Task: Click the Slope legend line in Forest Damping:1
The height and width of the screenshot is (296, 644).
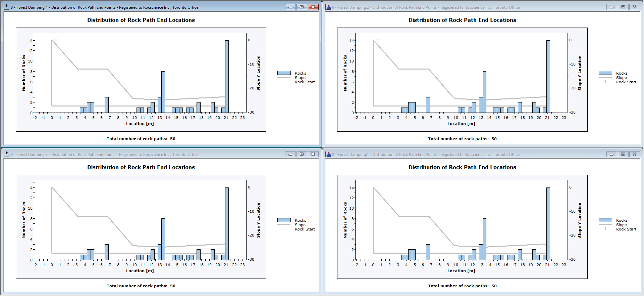Action: point(605,225)
